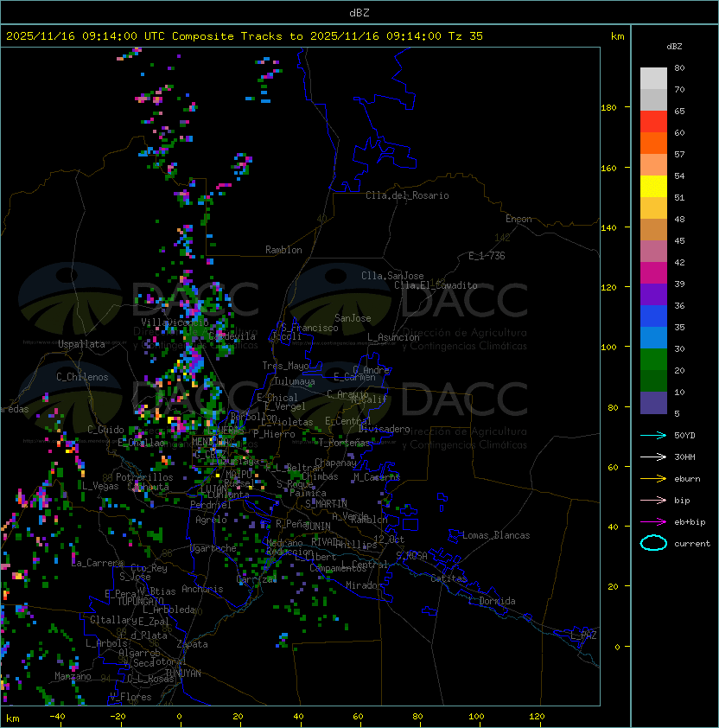This screenshot has height=728, width=719.
Task: Click the 'dBZ' title at top of window
Action: 359,12
